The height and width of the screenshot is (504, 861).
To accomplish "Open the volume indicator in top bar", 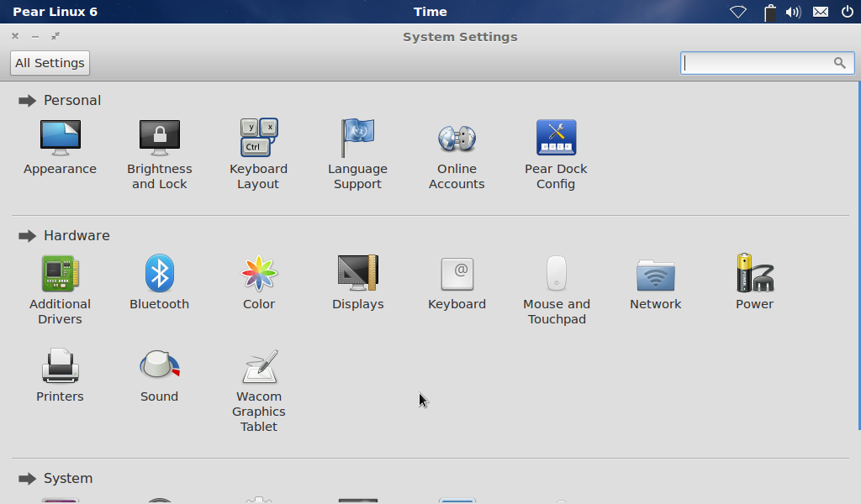I will 794,12.
